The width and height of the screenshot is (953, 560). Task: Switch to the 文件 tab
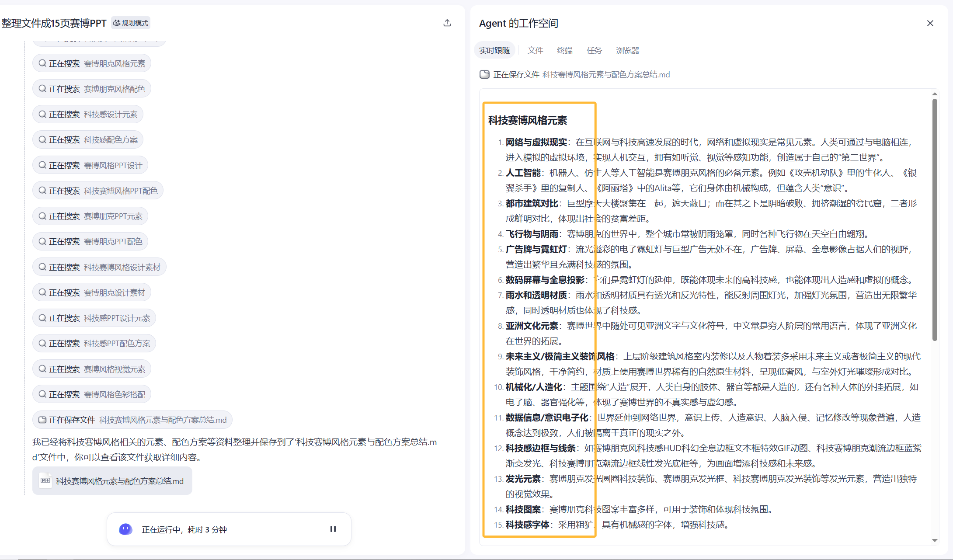[535, 51]
